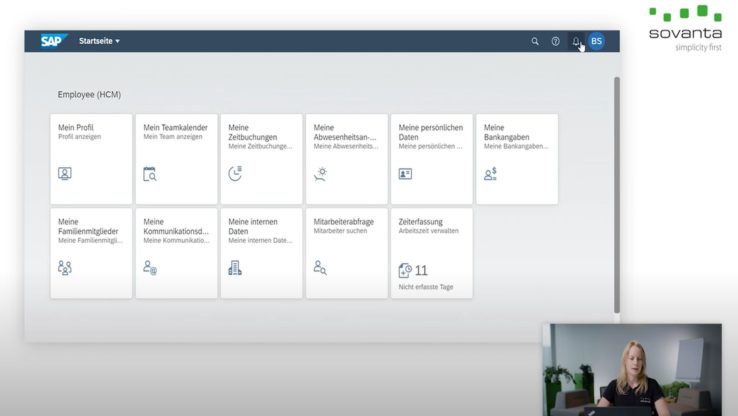Open the Mitarbeiterabfrage employee search tile
Viewport: 738px width, 416px height.
tap(346, 252)
